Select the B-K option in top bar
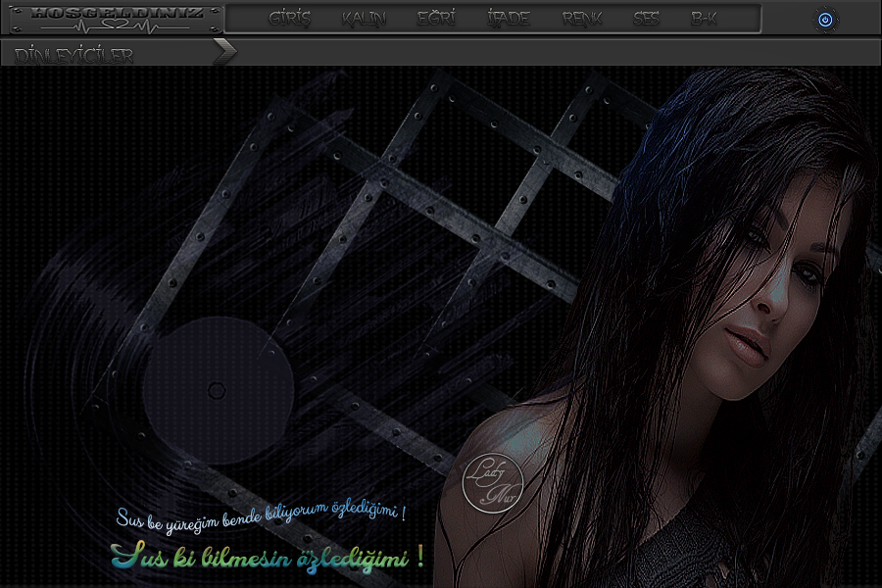 tap(704, 19)
